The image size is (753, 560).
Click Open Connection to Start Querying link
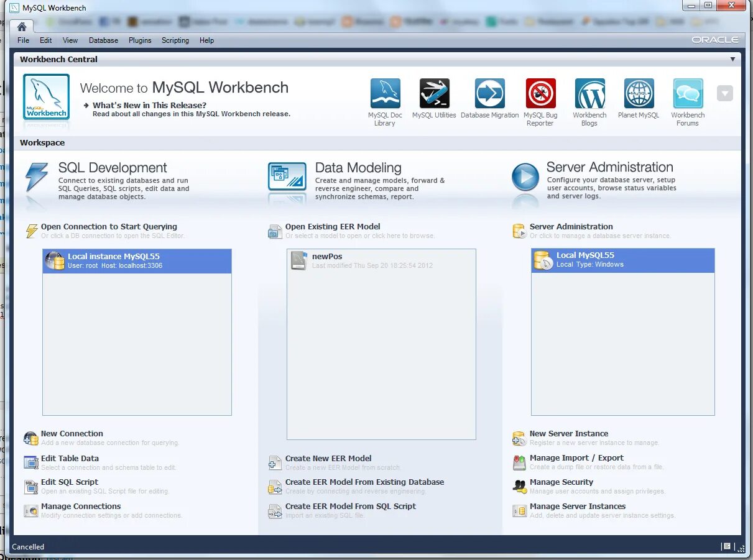tap(109, 227)
